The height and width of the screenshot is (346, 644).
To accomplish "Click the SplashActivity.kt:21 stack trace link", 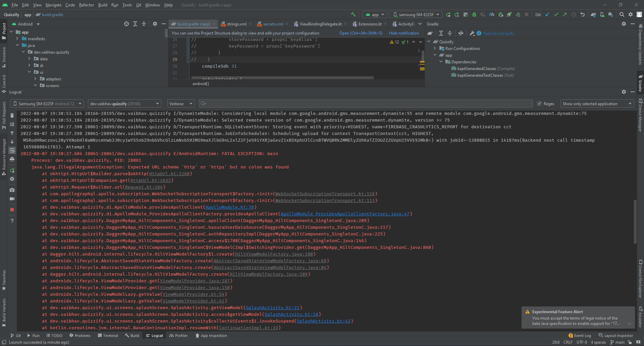I will pos(272,307).
